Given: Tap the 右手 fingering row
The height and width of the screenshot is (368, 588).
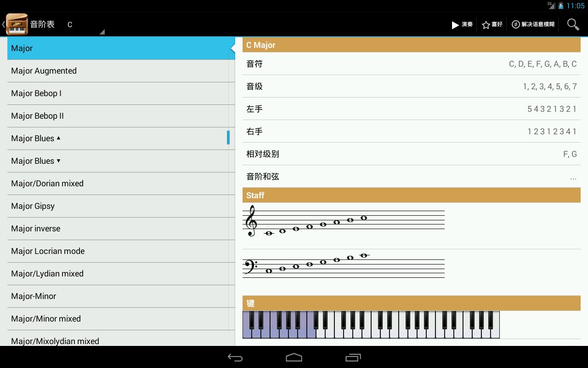Looking at the screenshot, I should pos(412,132).
